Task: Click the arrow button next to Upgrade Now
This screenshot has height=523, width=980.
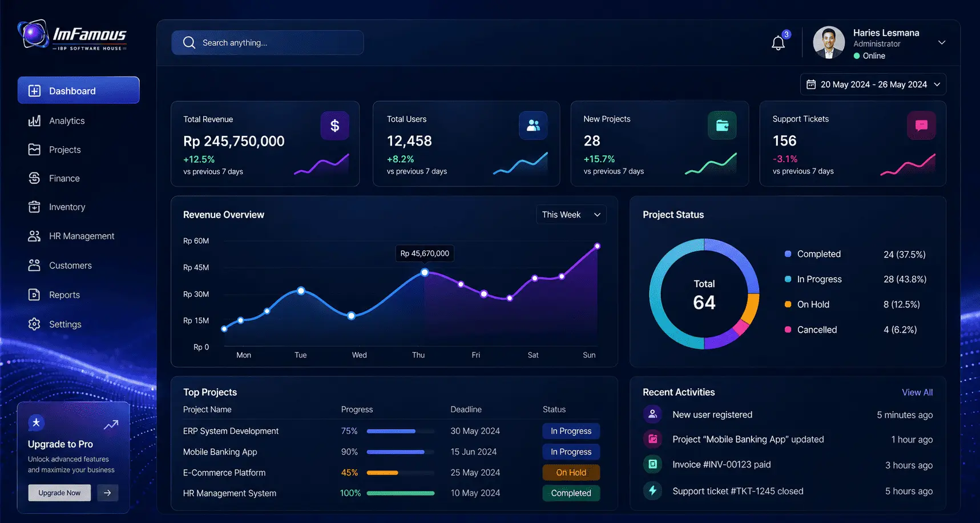Action: point(107,493)
